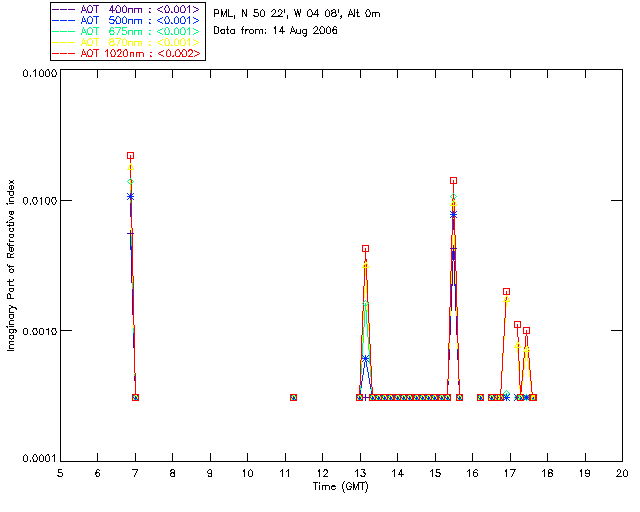Click the x-axis tick label 9
Screen dimensions: 640x512
210,473
